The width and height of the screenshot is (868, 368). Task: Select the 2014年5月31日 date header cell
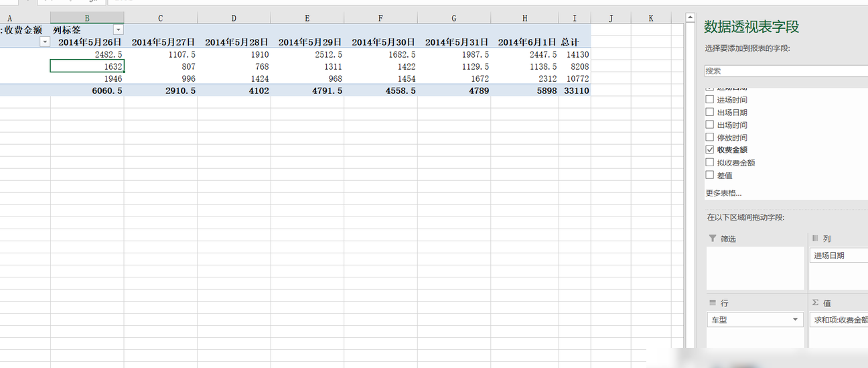pos(454,42)
